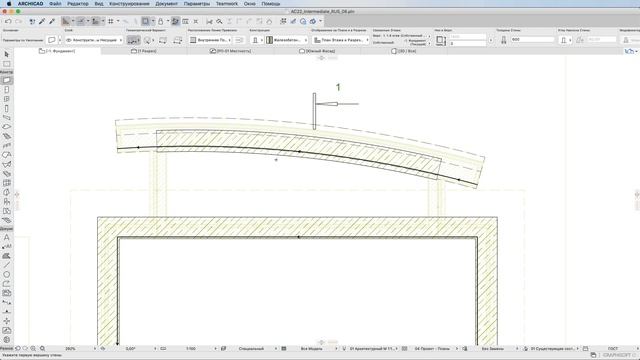
Task: Open the Apple menu
Action: [9, 4]
